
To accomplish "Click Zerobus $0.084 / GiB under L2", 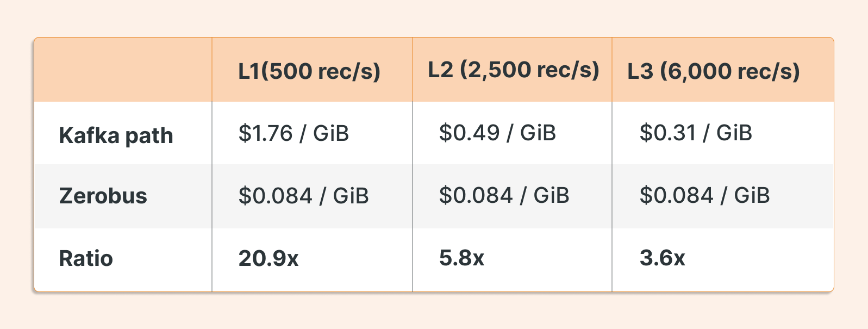I will [x=504, y=195].
